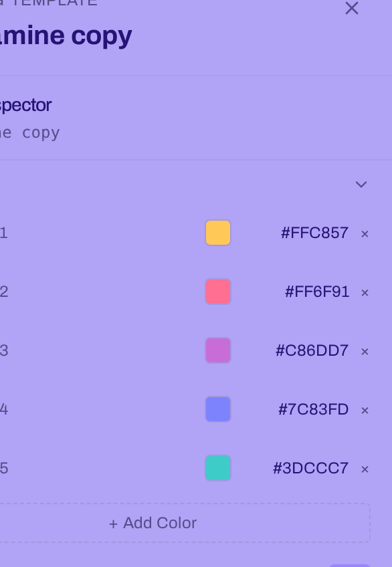Pick the purple #C86DD7 swatch
This screenshot has height=567, width=392.
pos(218,350)
